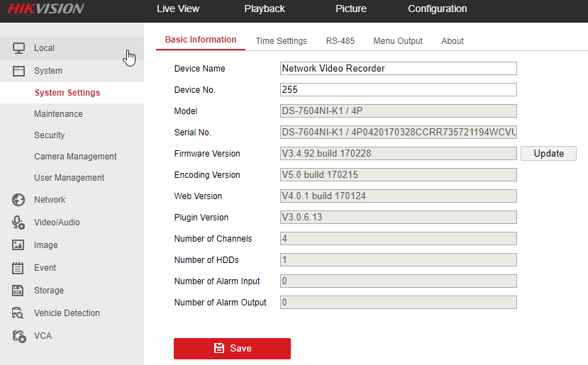Focus the Device No. input field
This screenshot has width=588, height=365.
point(398,90)
